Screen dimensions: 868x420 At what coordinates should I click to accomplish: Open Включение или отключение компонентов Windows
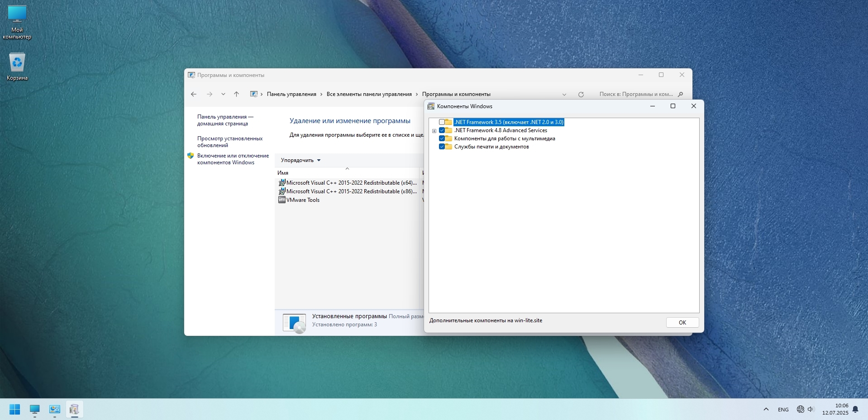(x=233, y=159)
